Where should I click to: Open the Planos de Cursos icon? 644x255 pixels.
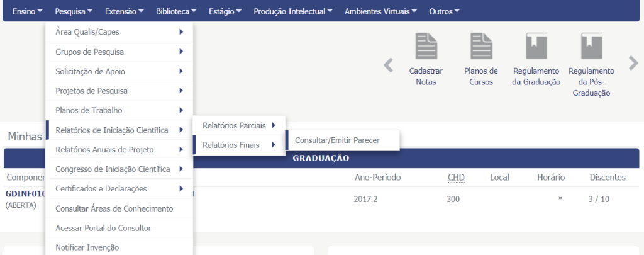[480, 47]
